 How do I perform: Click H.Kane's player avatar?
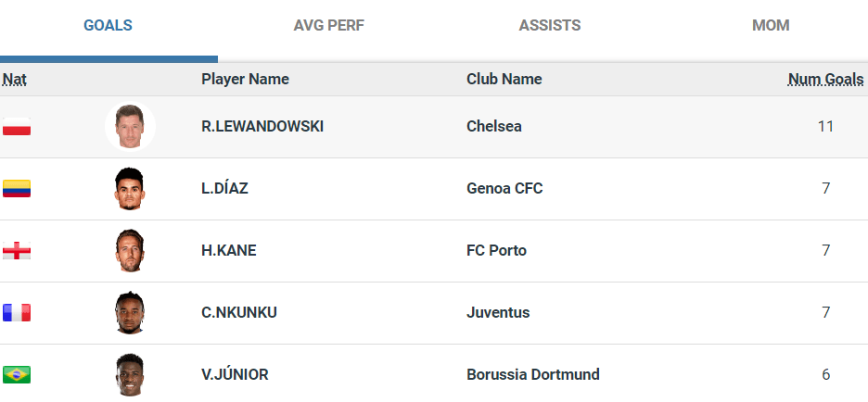click(x=130, y=250)
